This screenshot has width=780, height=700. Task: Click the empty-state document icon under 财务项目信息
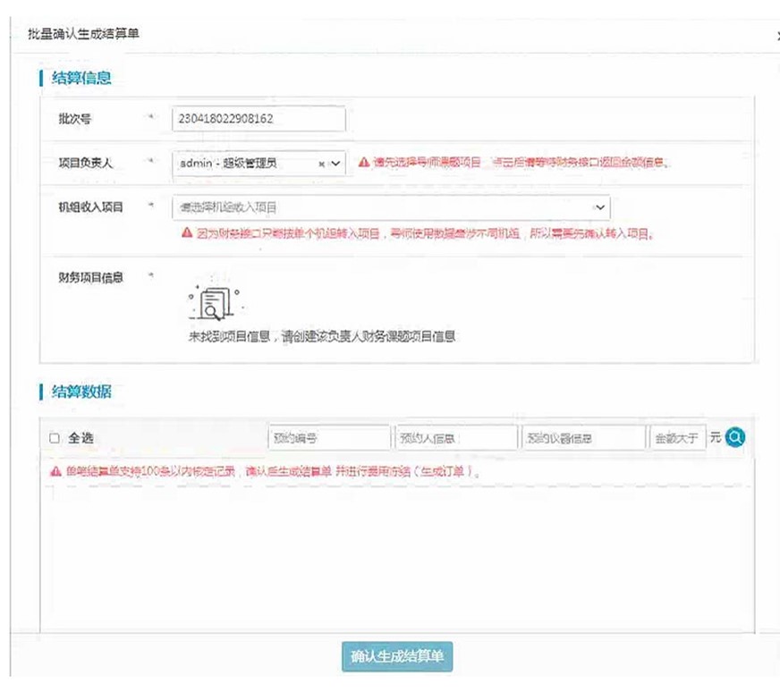click(x=211, y=303)
